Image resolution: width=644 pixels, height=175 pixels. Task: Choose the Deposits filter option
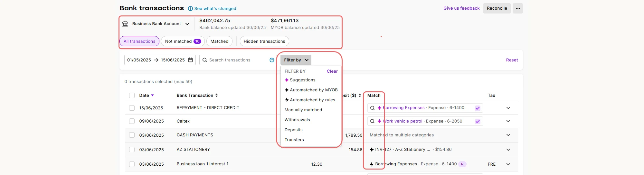pyautogui.click(x=294, y=130)
